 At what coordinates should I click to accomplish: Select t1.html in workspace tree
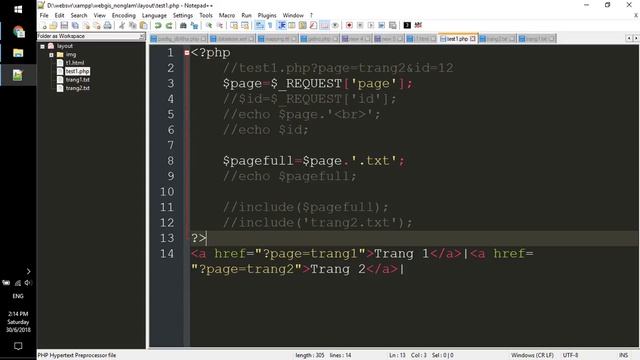click(x=75, y=63)
